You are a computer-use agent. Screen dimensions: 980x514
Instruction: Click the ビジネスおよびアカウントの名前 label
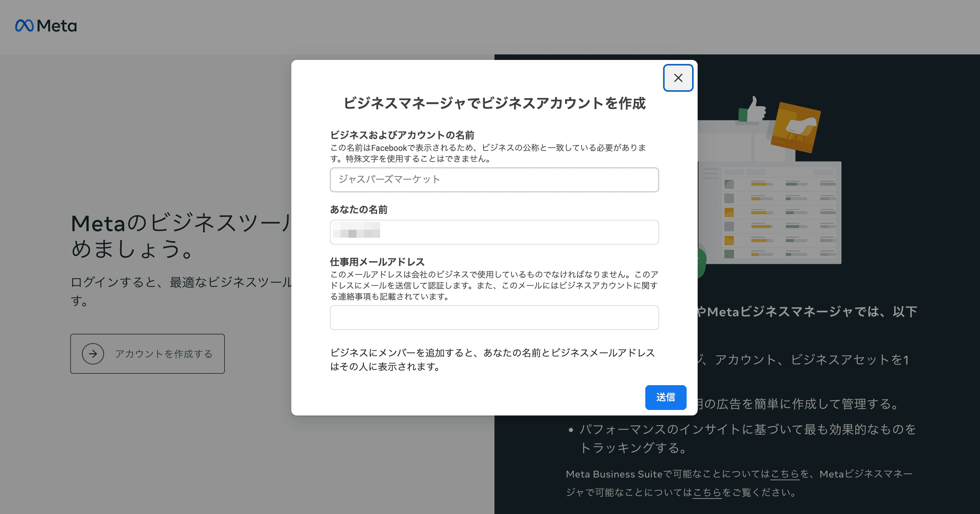click(x=402, y=135)
